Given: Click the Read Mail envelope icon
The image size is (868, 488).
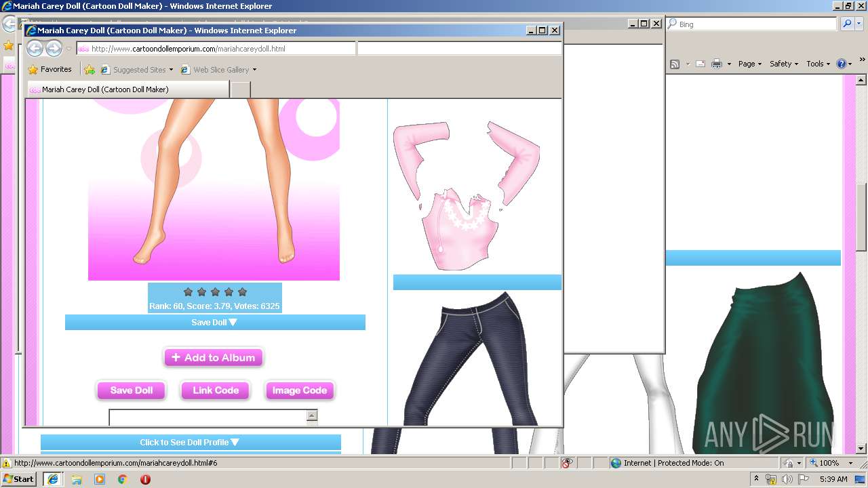Looking at the screenshot, I should click(x=701, y=64).
